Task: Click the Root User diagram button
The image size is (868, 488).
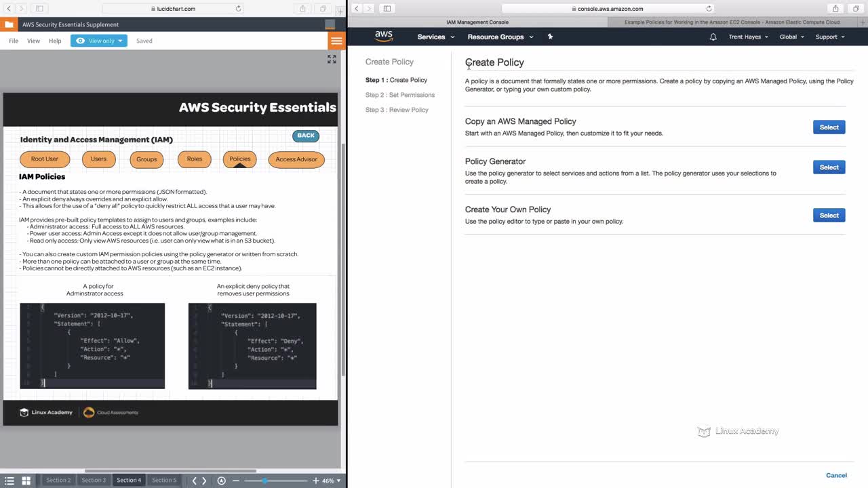Action: [x=45, y=159]
